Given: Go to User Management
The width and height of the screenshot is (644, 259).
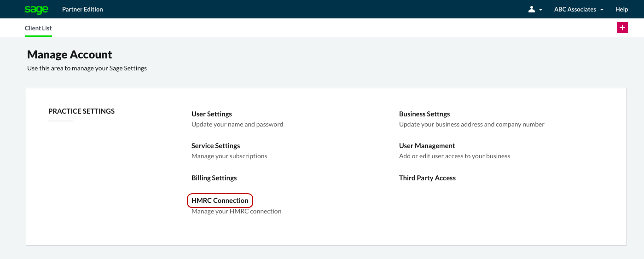Looking at the screenshot, I should click(427, 146).
